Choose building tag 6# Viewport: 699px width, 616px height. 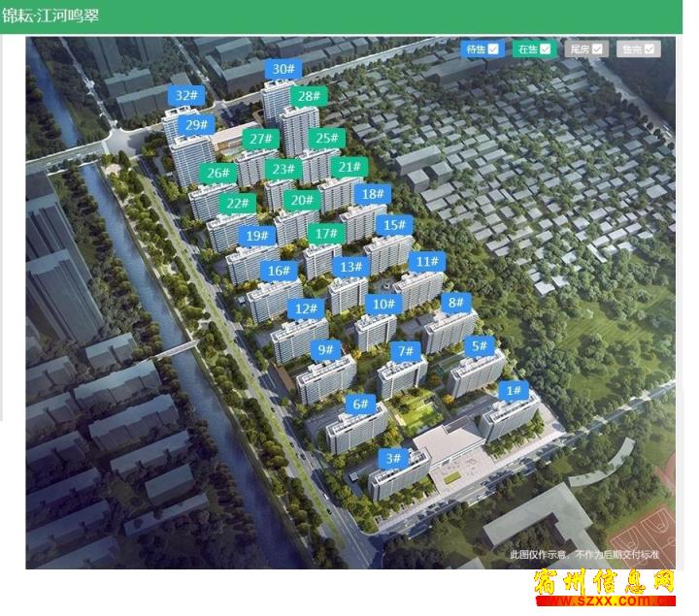coord(361,404)
